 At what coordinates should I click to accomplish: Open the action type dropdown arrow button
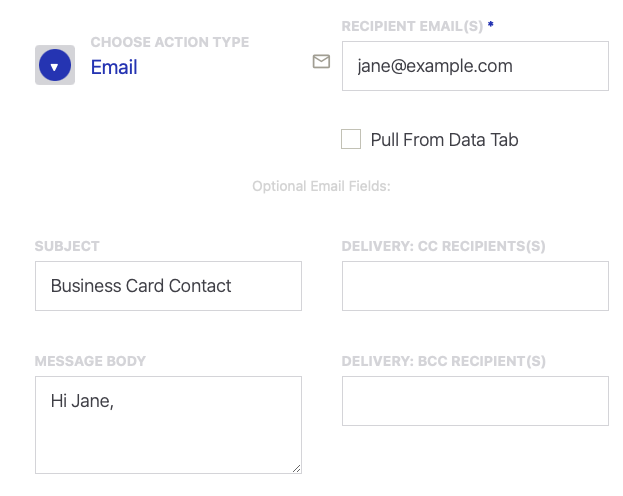55,66
